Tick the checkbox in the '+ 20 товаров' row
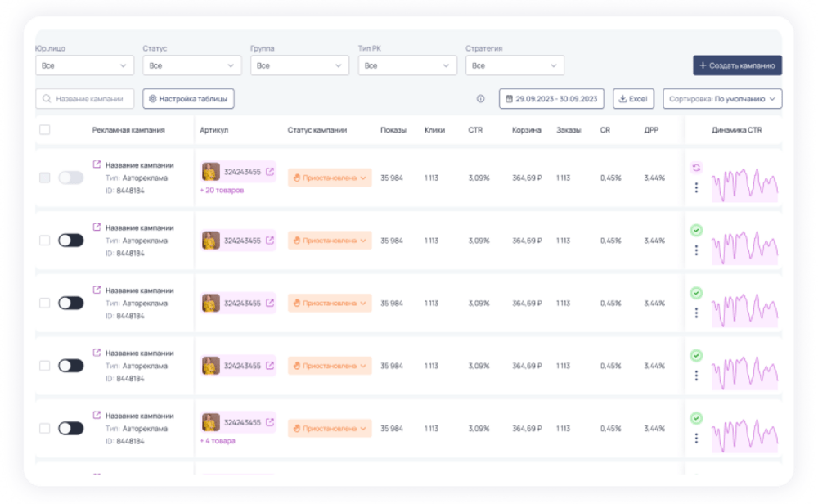This screenshot has width=818, height=504. (x=45, y=178)
